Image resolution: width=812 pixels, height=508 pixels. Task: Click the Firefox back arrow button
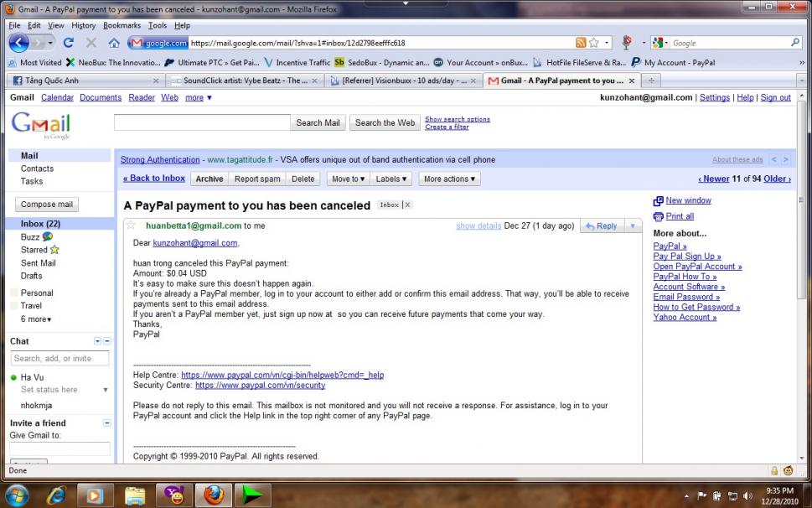(18, 43)
